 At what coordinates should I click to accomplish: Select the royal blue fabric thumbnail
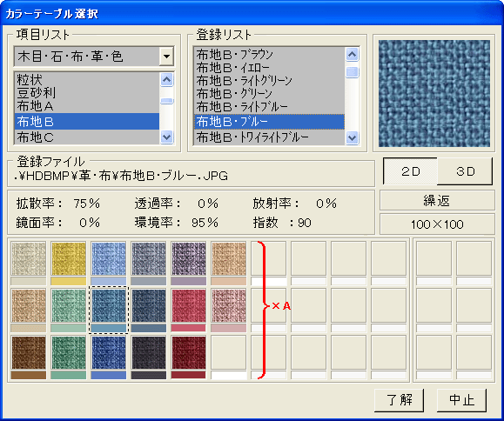tap(109, 352)
